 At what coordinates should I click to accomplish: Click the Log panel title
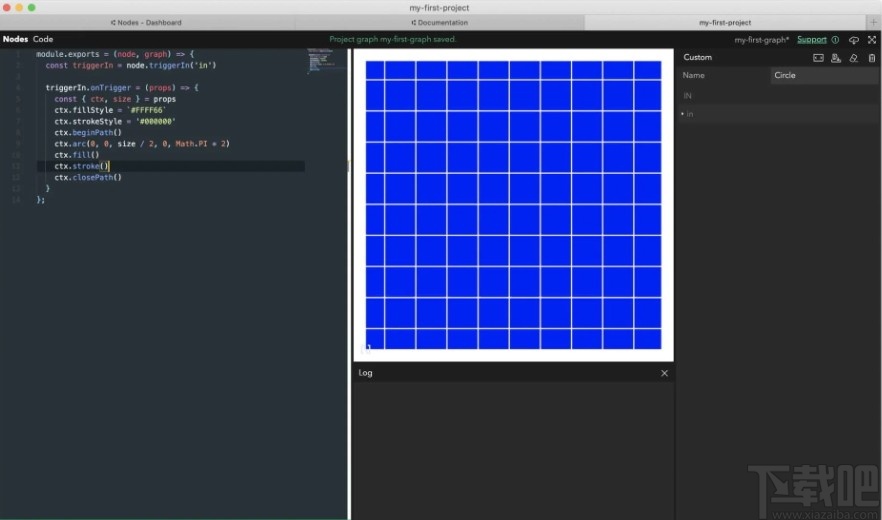[x=365, y=373]
